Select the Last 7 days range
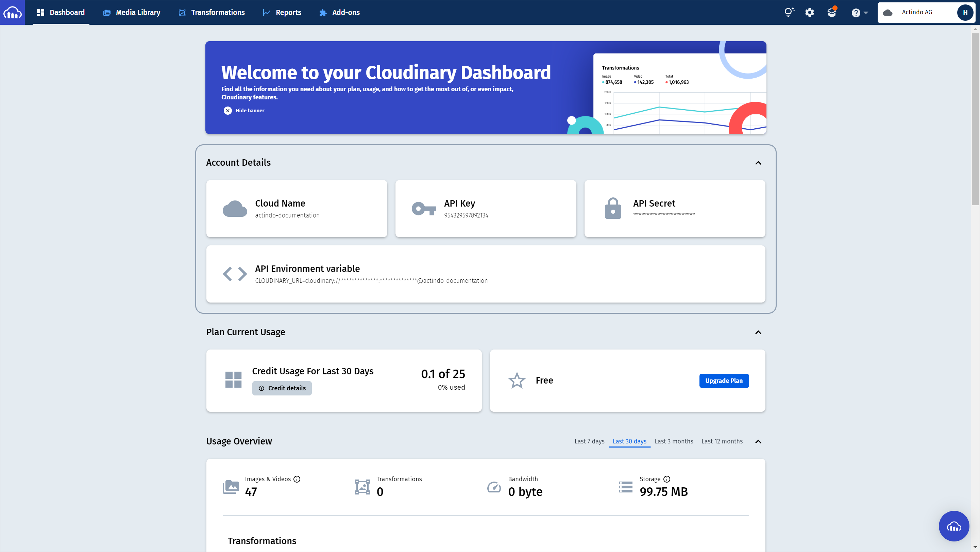980x552 pixels. click(589, 441)
